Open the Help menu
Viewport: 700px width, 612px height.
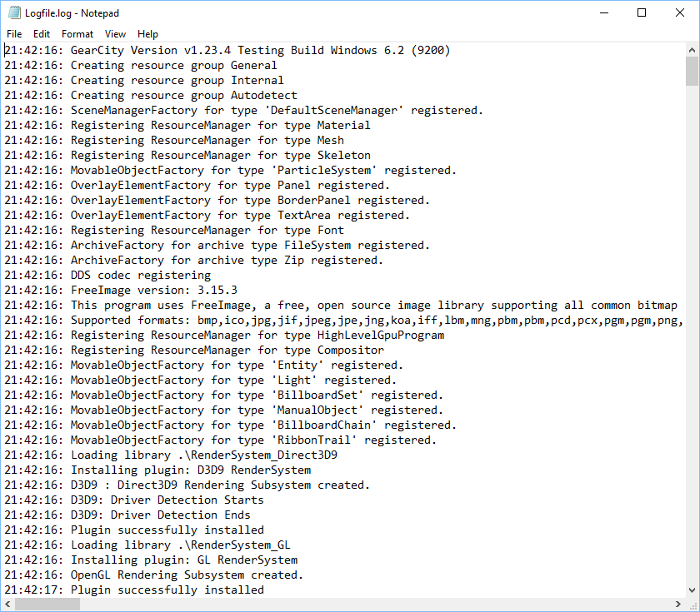click(x=148, y=34)
